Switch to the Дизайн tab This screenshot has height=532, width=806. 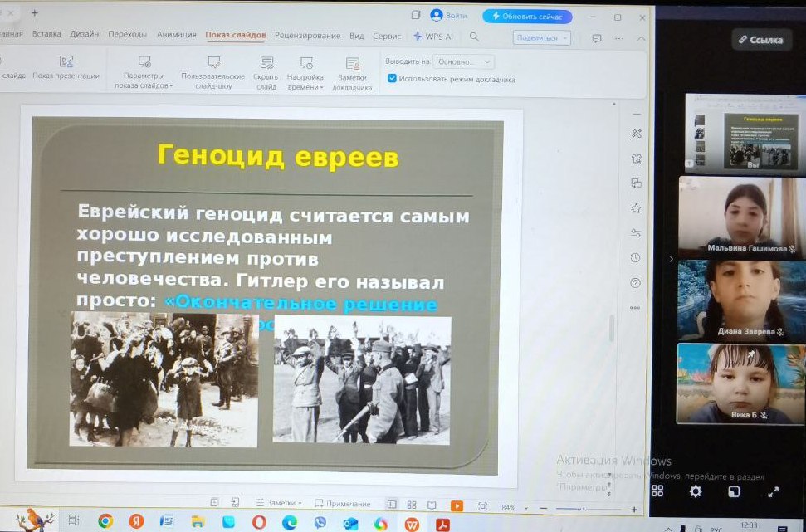coord(85,34)
